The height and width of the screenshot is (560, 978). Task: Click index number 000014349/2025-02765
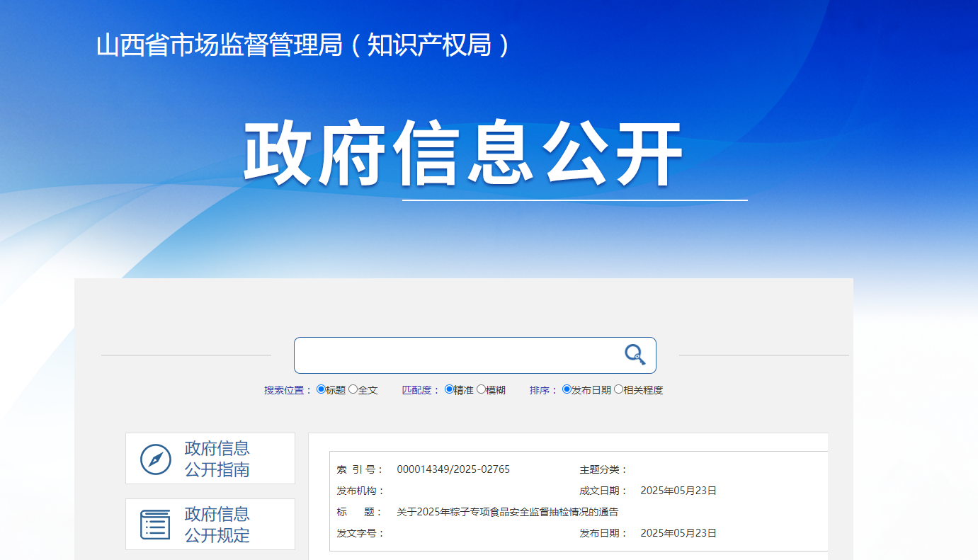click(x=453, y=469)
